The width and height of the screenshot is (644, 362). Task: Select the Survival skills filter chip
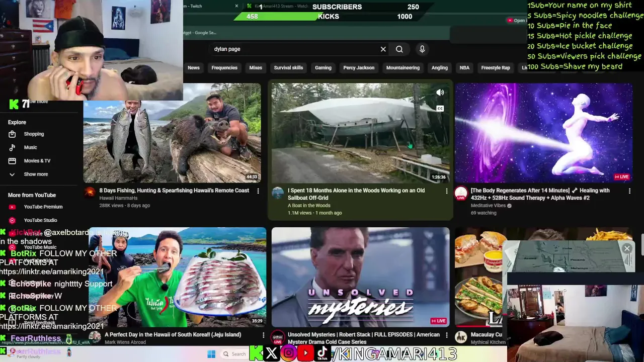point(288,68)
